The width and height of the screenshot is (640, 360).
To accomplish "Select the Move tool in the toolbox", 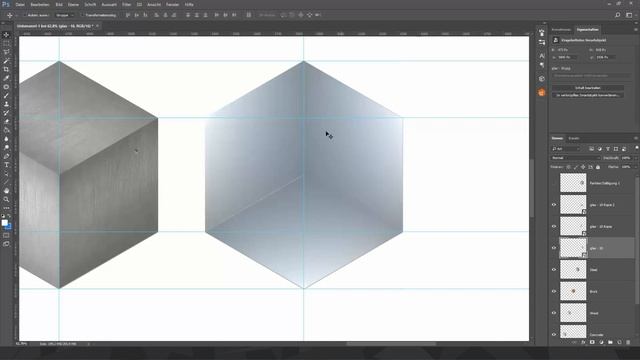I will point(6,35).
